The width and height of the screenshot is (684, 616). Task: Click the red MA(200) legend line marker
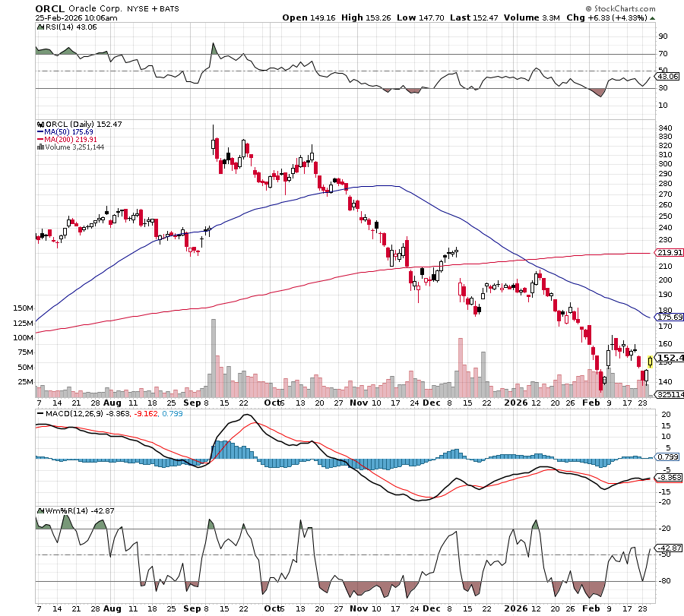(40, 139)
